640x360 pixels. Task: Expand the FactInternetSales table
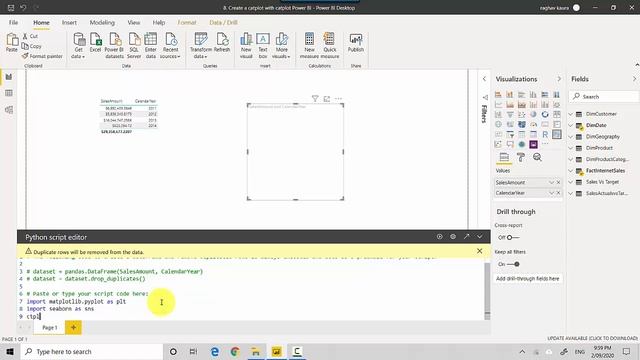571,171
